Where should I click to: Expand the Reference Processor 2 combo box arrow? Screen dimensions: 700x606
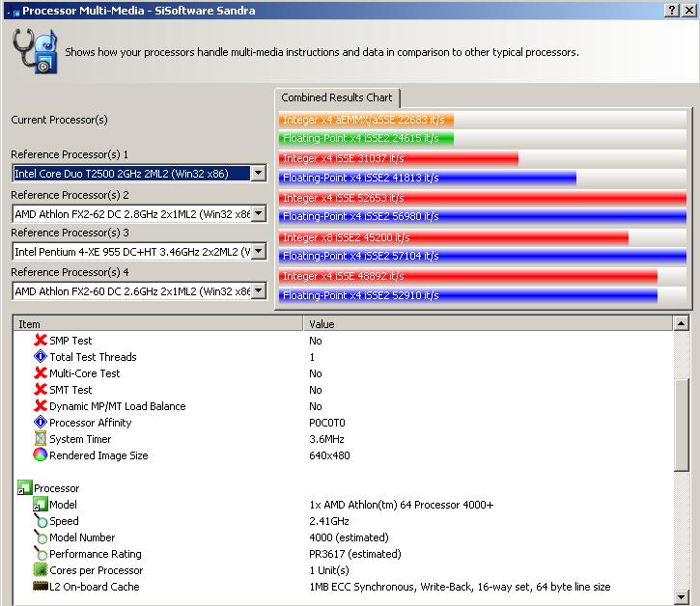click(x=259, y=213)
